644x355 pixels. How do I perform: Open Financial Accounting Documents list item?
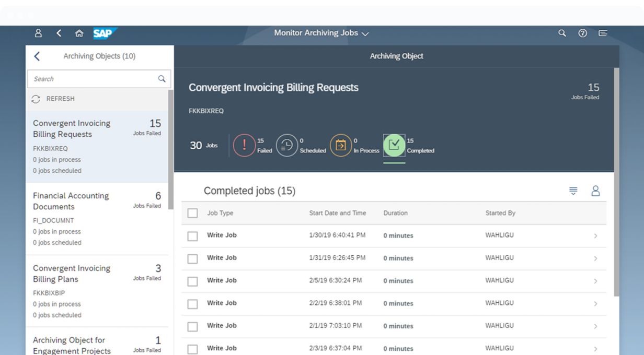click(x=97, y=218)
